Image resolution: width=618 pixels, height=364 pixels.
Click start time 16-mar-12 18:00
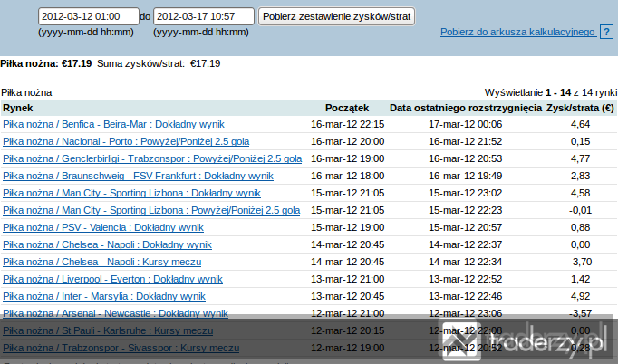point(348,176)
